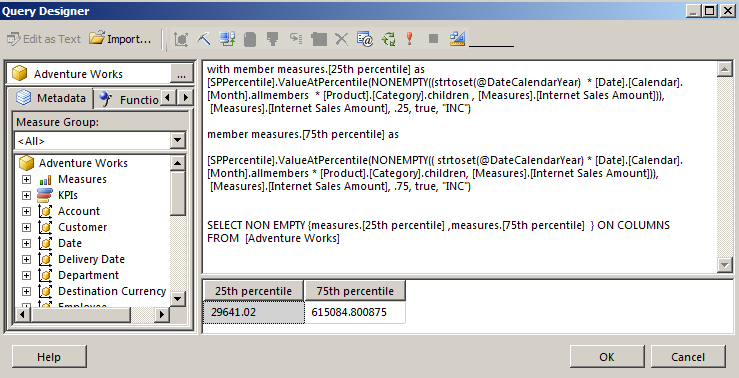Switch to MDX command type cube icon
The height and width of the screenshot is (378, 739).
tap(181, 39)
